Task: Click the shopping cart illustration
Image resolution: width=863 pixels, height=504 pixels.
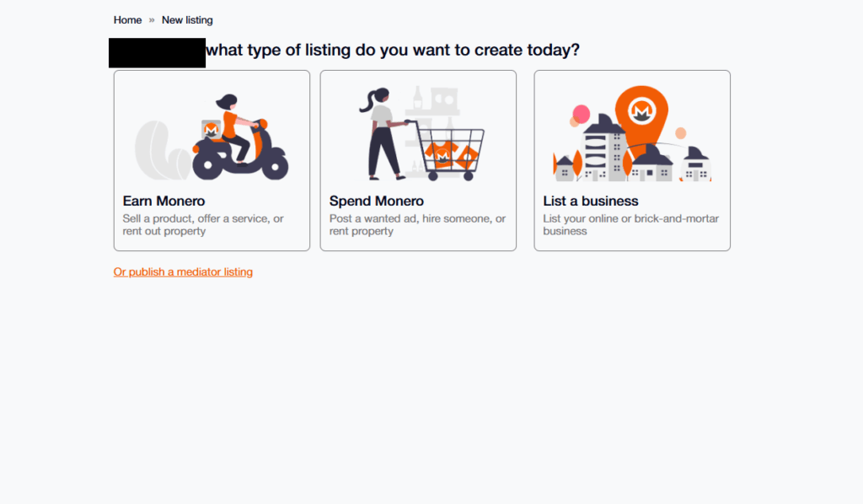Action: click(x=450, y=150)
